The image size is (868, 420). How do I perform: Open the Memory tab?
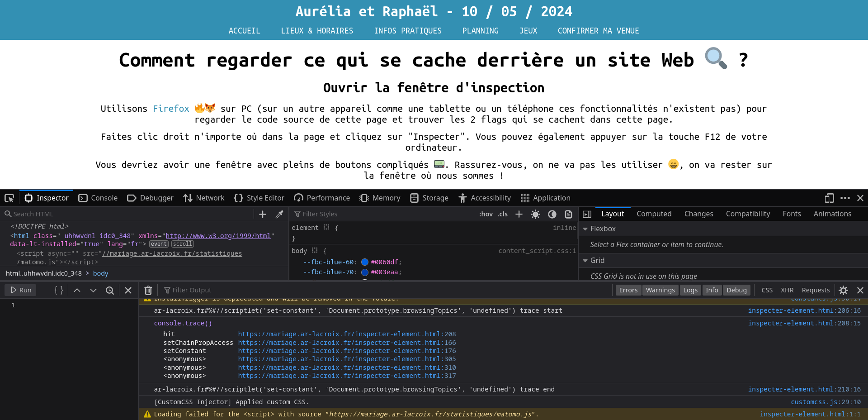click(380, 198)
